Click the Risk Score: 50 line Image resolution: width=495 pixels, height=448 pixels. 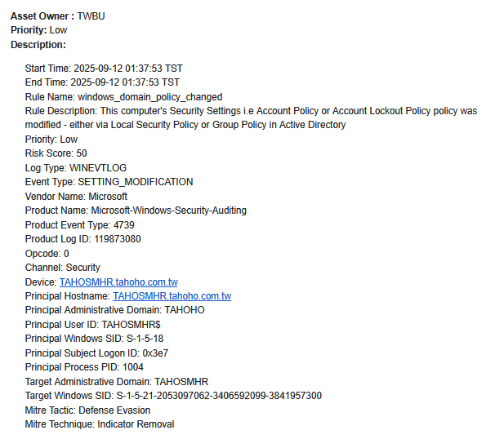point(56,153)
